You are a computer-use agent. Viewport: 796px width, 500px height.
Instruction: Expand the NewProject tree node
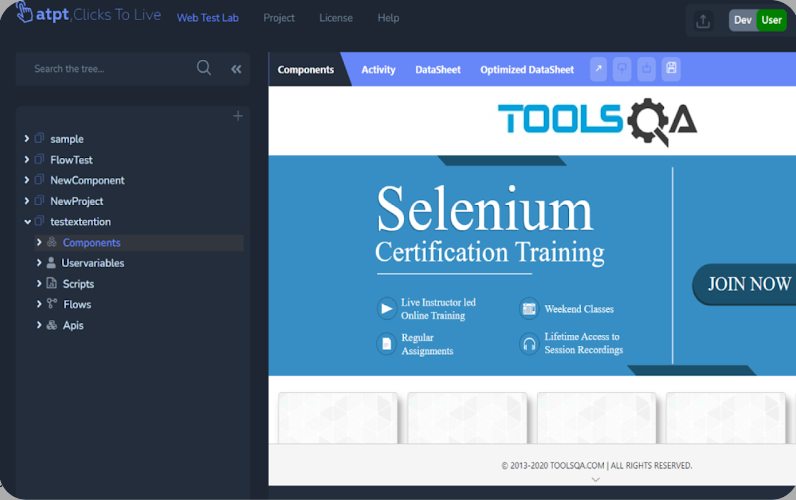[26, 201]
